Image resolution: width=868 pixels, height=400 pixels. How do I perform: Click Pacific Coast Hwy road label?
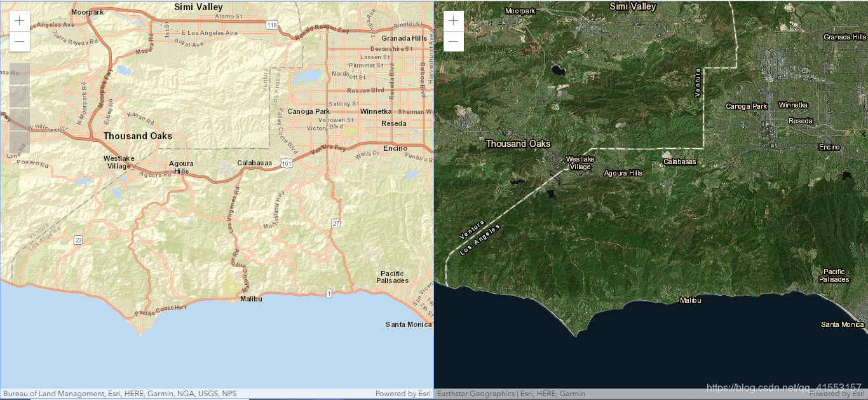click(x=161, y=310)
